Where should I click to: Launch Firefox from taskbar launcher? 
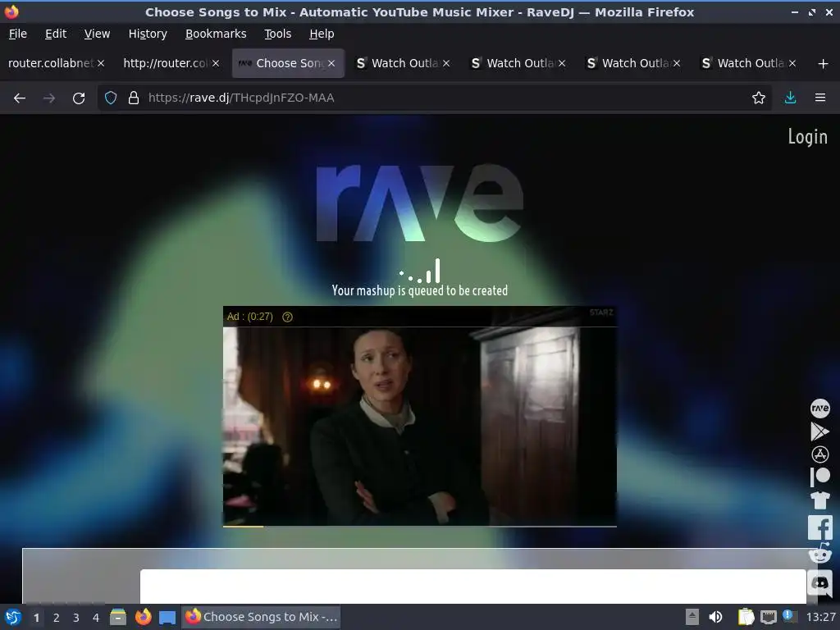(x=143, y=617)
